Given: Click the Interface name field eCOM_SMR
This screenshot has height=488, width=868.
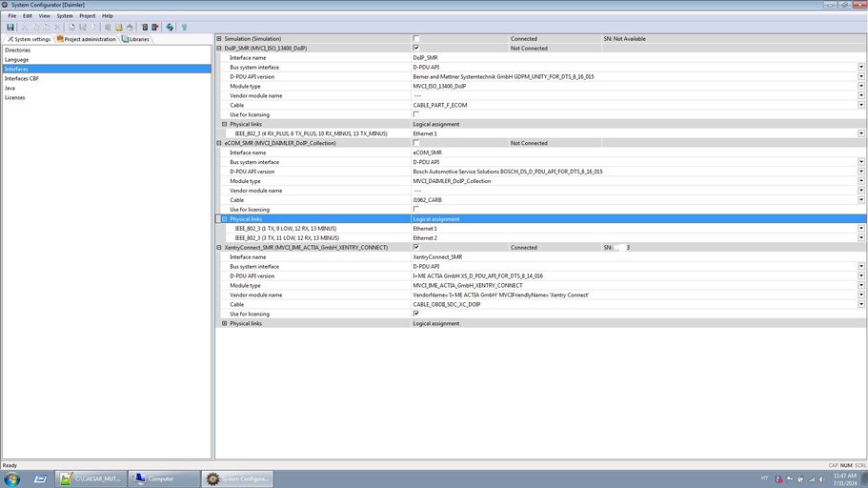Looking at the screenshot, I should coord(638,152).
